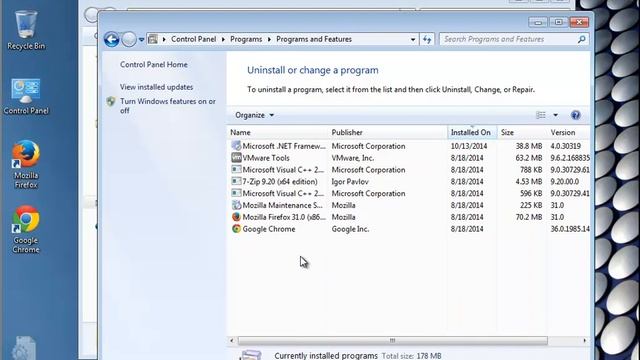
Task: Click the VMware Tools program icon
Action: 236,158
